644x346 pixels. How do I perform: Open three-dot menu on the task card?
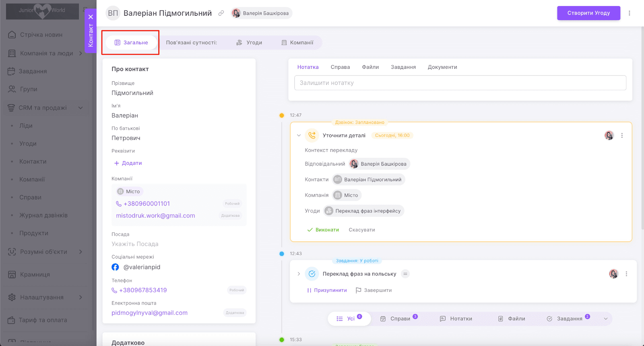tap(626, 274)
